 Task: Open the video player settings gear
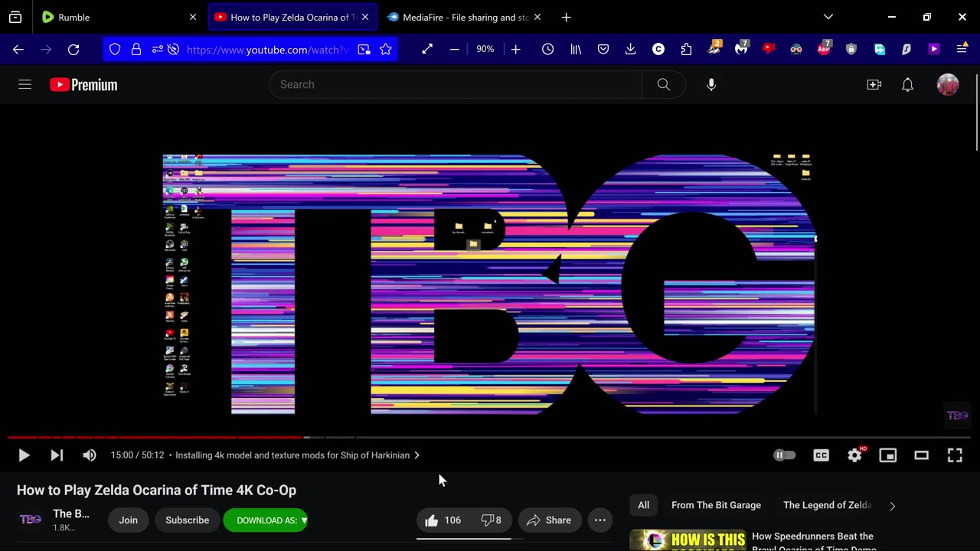pos(855,455)
